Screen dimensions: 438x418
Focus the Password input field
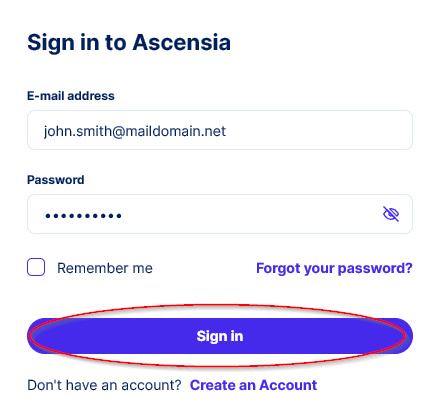220,214
